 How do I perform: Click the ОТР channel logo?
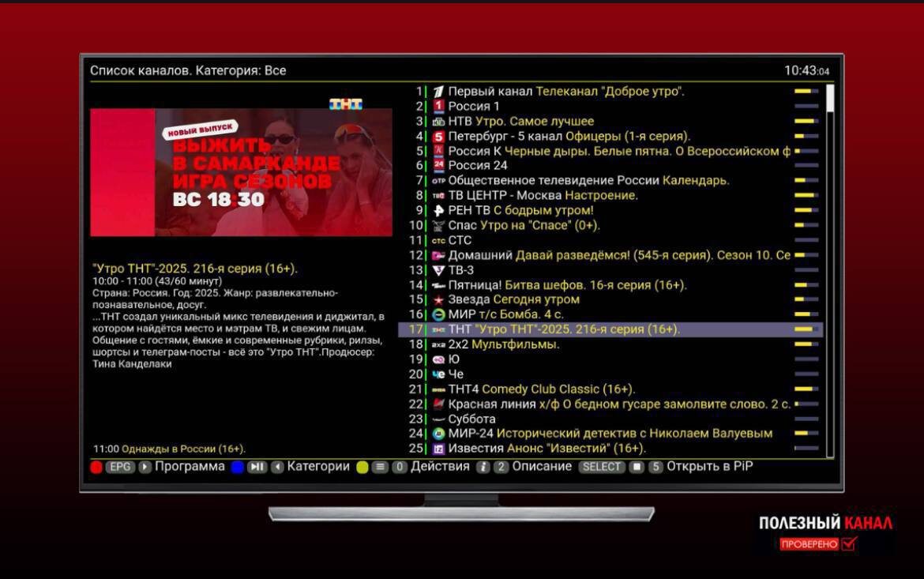[438, 180]
